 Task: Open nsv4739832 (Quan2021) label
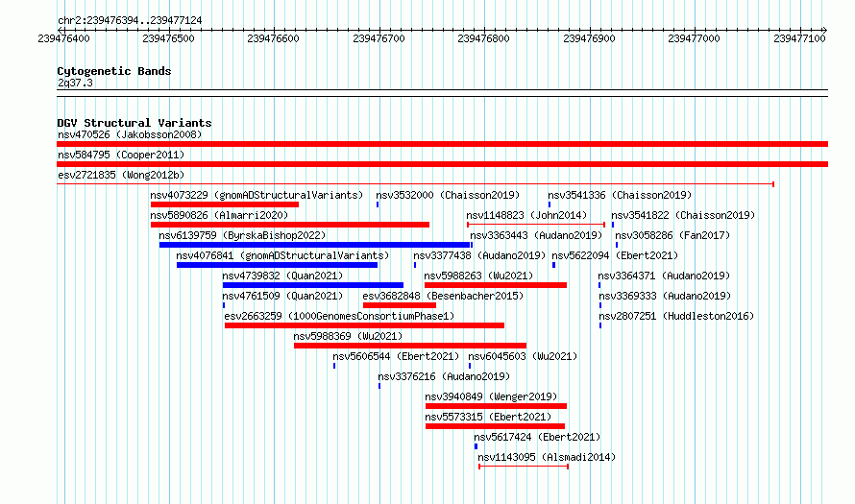tap(282, 276)
